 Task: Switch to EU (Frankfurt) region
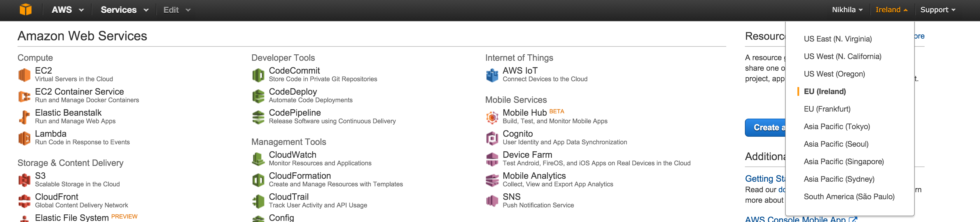(827, 109)
